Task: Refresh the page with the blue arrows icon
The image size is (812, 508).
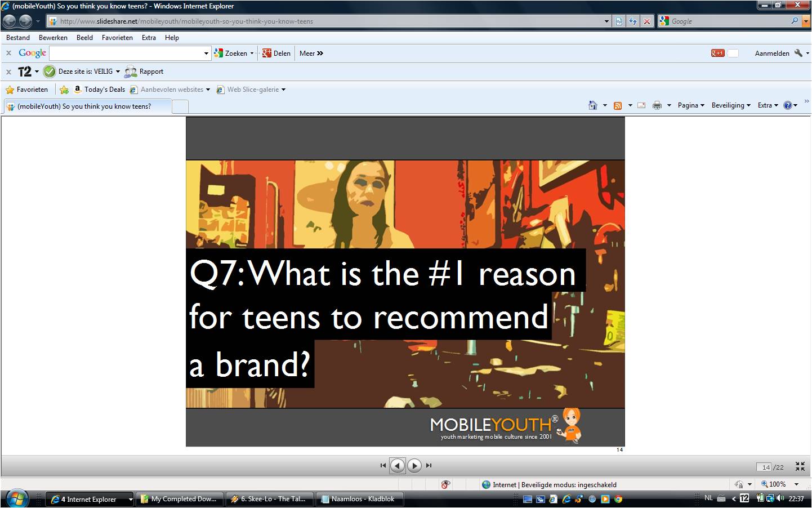Action: coord(633,21)
